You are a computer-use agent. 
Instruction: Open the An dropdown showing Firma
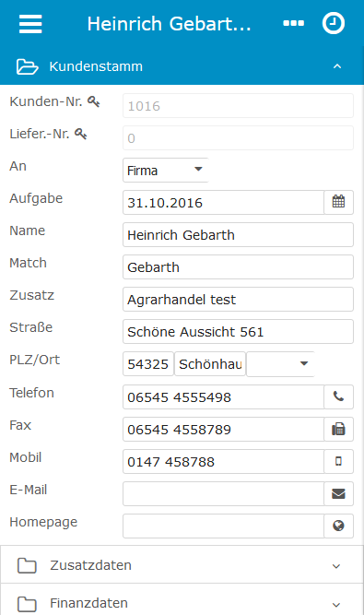(165, 171)
